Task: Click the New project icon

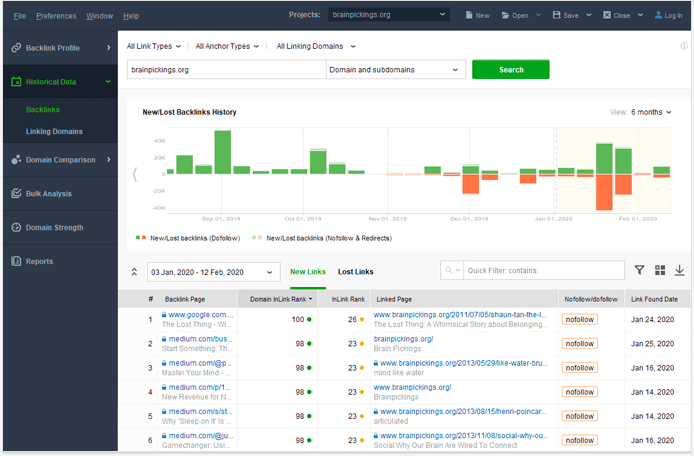Action: (x=468, y=16)
